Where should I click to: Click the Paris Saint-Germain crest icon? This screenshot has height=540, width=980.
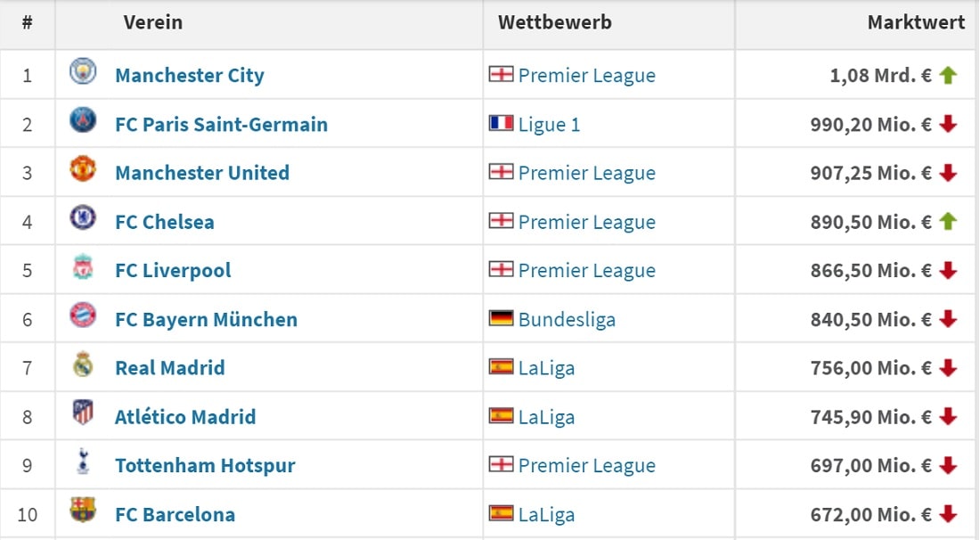tap(83, 120)
